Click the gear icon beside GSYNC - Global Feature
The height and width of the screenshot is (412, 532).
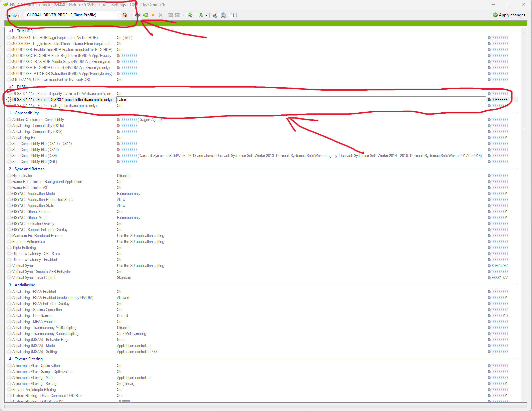coord(9,212)
